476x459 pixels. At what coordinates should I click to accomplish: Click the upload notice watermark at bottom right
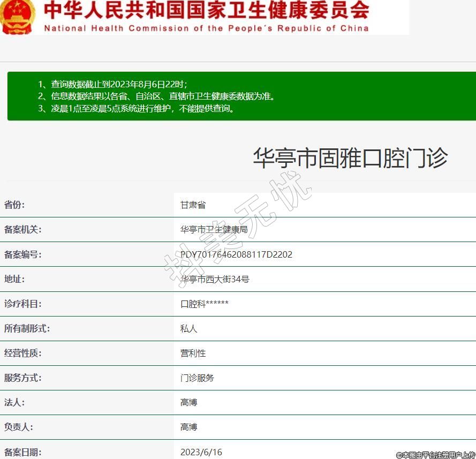tap(435, 455)
